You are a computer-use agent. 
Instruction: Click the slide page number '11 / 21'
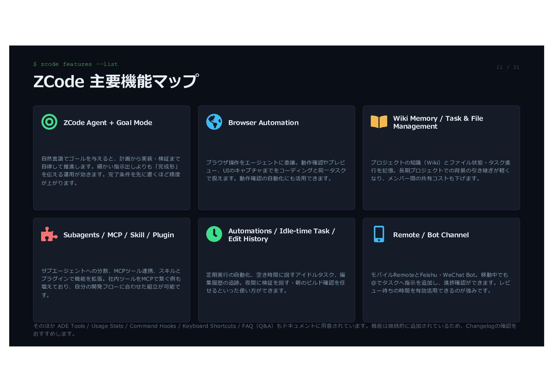coord(508,67)
